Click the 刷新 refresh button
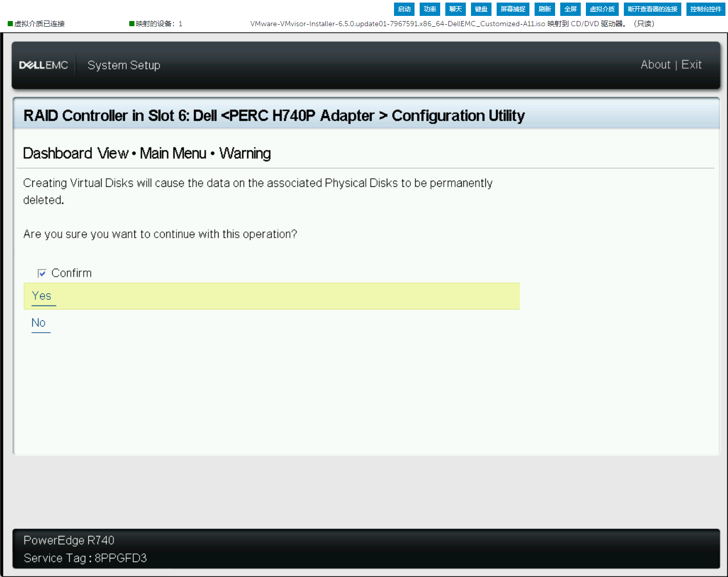 (x=545, y=9)
